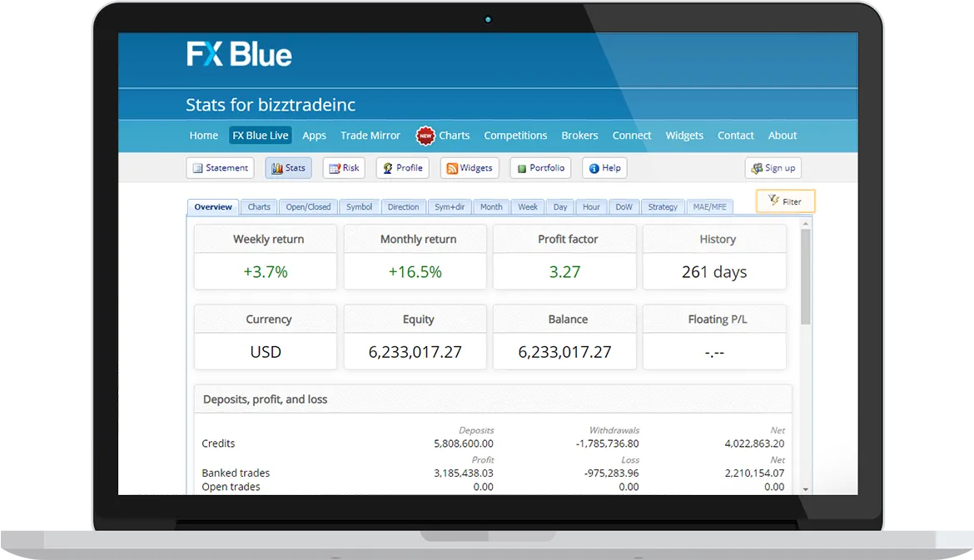
Task: Open the Hour tab
Action: click(591, 206)
